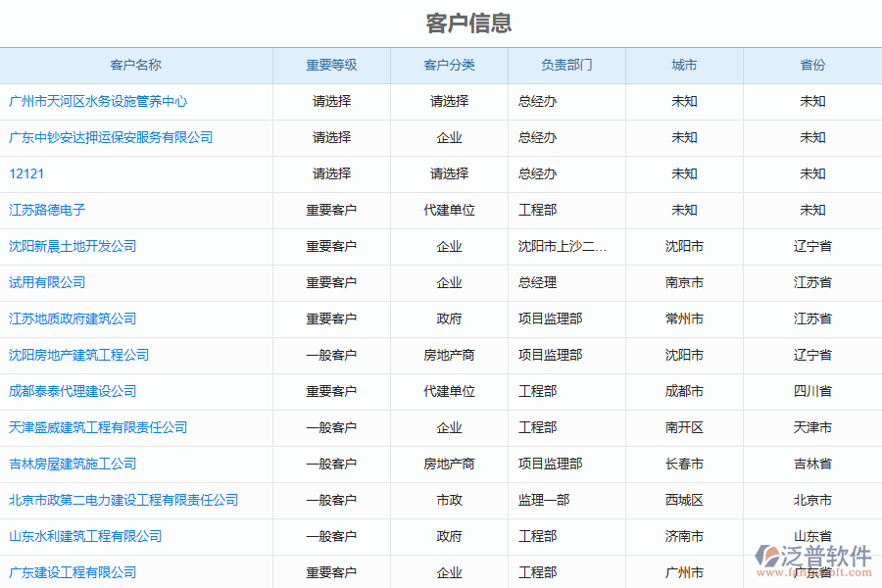Click the 沈阳市上沙二... department cell
Image resolution: width=882 pixels, height=588 pixels.
pyautogui.click(x=565, y=246)
